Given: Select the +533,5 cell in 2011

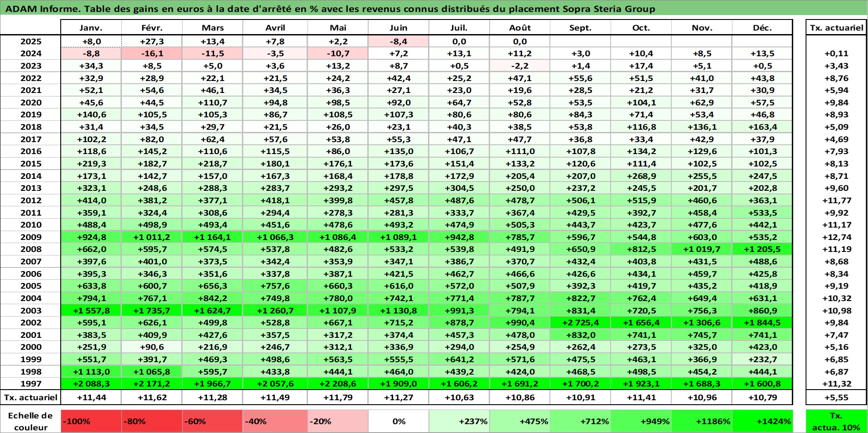Looking at the screenshot, I should [x=762, y=213].
